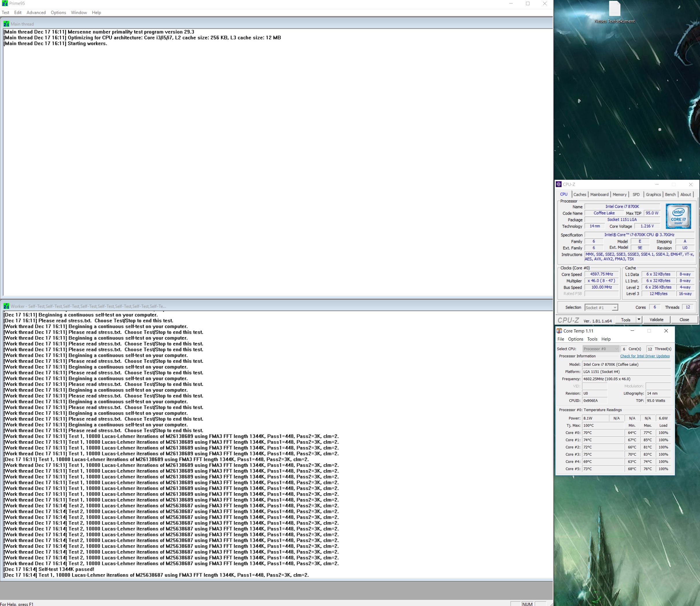Click the Core Temp title icon

(559, 331)
